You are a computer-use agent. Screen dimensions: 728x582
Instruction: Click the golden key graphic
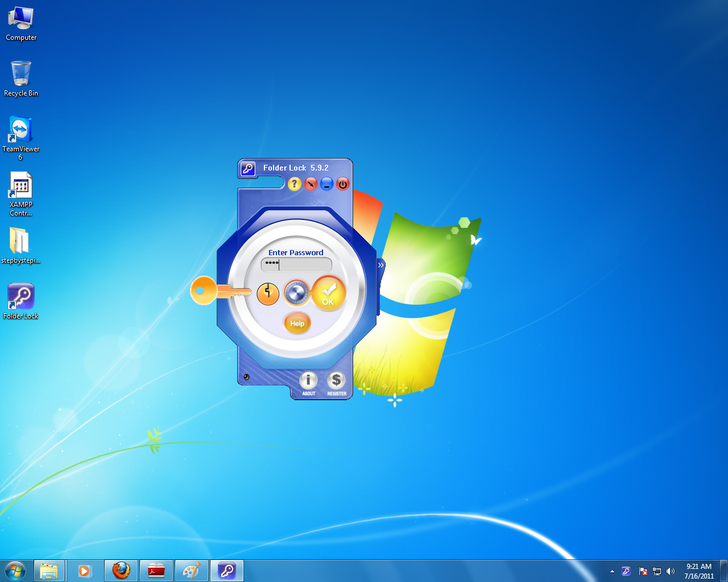click(x=221, y=291)
